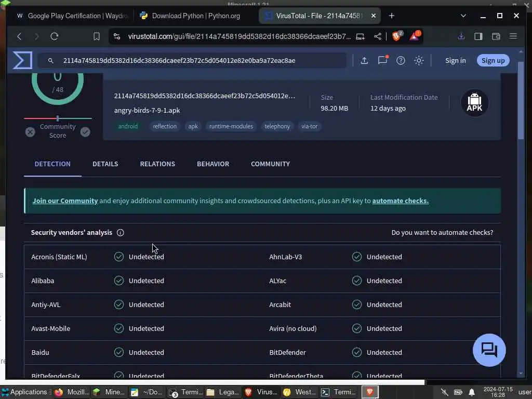
Task: Close the VirusTotal browser tab
Action: [373, 16]
